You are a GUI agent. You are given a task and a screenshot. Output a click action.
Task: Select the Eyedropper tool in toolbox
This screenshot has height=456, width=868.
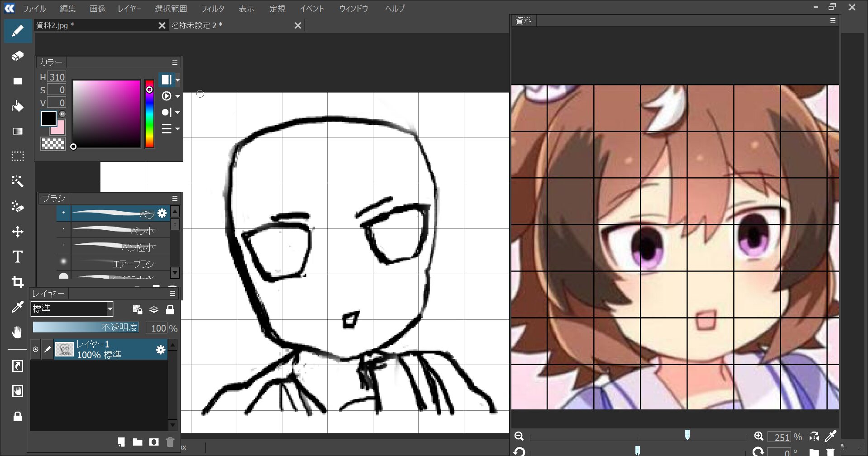(x=17, y=307)
